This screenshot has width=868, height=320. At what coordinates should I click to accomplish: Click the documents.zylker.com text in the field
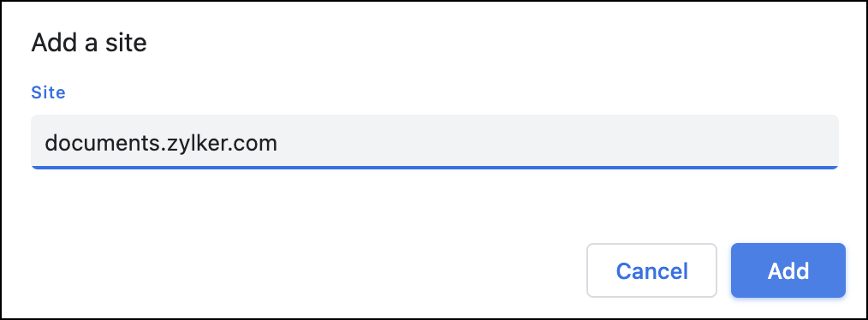click(x=161, y=144)
